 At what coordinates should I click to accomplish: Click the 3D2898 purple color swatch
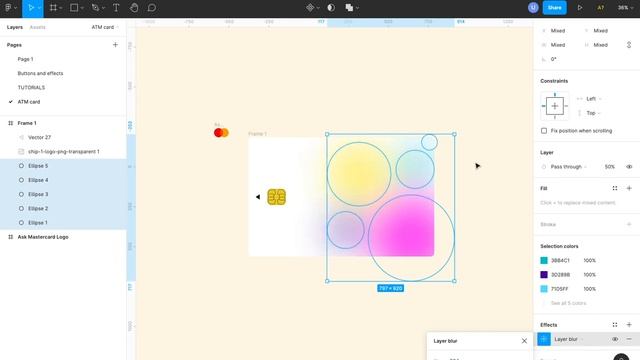[544, 275]
